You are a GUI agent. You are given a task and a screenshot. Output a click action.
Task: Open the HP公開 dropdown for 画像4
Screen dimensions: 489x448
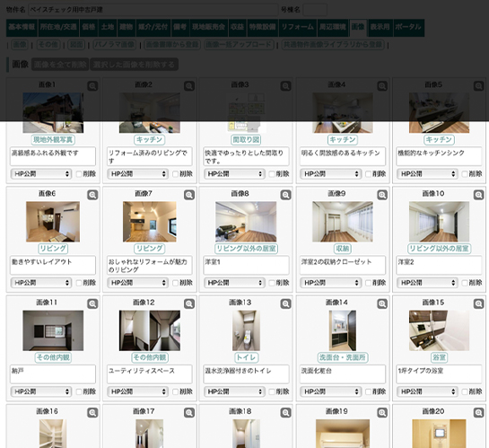click(330, 174)
